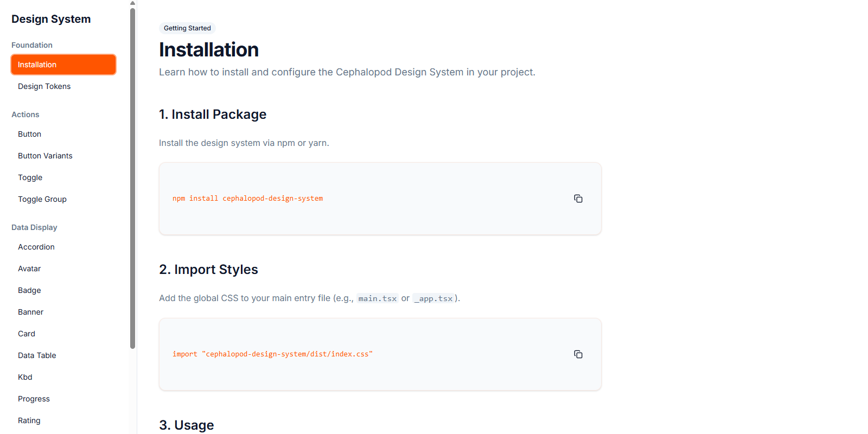
Task: Click the 'Learn how to install' subtitle
Action: pyautogui.click(x=347, y=72)
